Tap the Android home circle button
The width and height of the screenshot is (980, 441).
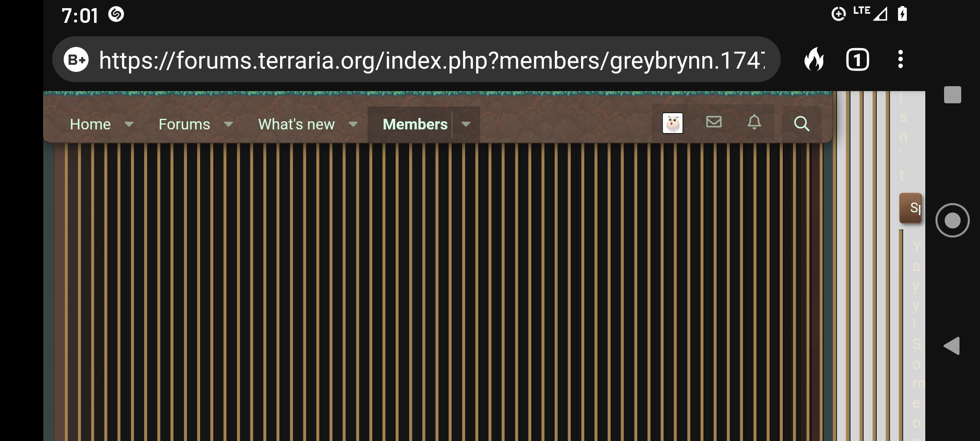[x=952, y=220]
